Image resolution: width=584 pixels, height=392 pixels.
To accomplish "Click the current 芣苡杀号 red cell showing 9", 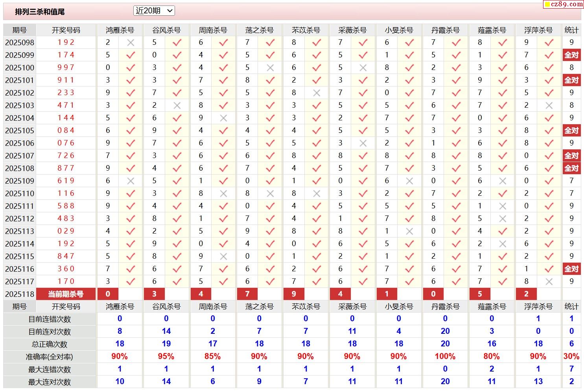I will [294, 294].
